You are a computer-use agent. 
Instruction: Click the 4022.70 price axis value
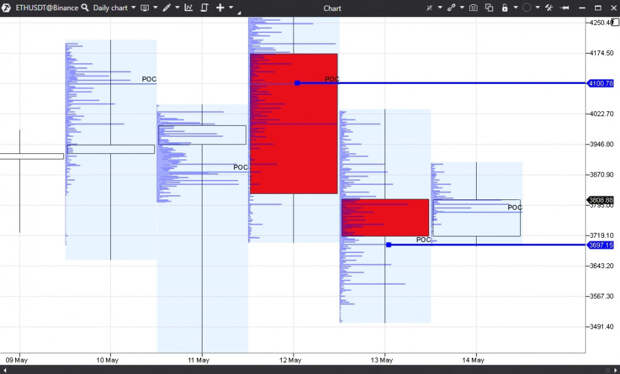click(602, 114)
